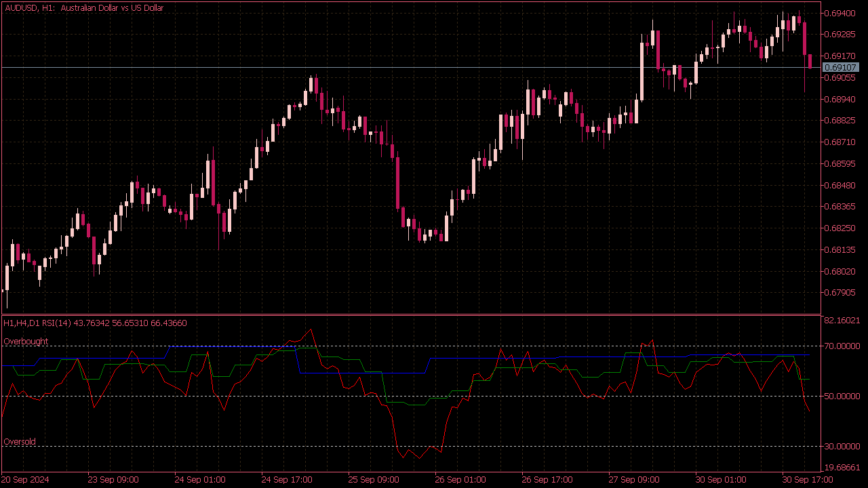Click the 0.68365 price scale value
Image resolution: width=868 pixels, height=488 pixels.
pyautogui.click(x=840, y=207)
